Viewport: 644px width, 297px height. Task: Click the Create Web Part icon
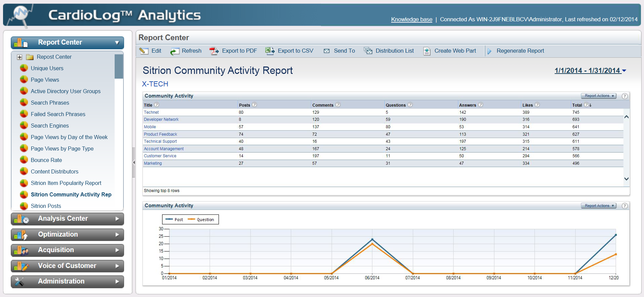tap(427, 51)
